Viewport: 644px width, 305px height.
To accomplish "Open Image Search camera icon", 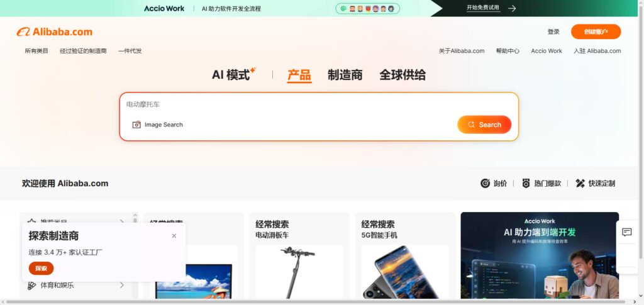I will coord(136,125).
